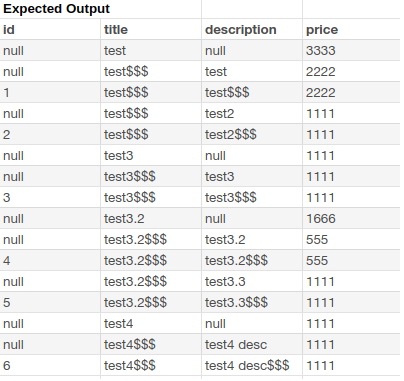The height and width of the screenshot is (381, 404).
Task: Click the id cell containing 1
Action: 50,93
